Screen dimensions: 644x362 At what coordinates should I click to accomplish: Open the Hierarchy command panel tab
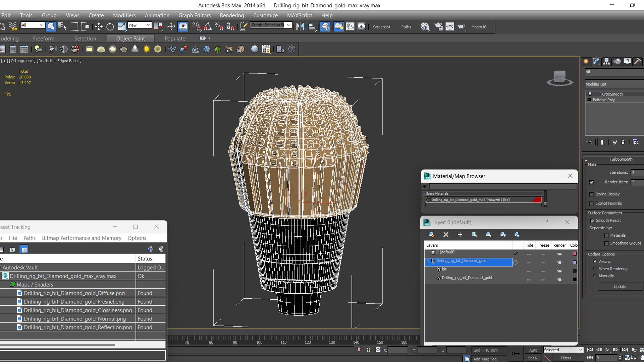(606, 61)
